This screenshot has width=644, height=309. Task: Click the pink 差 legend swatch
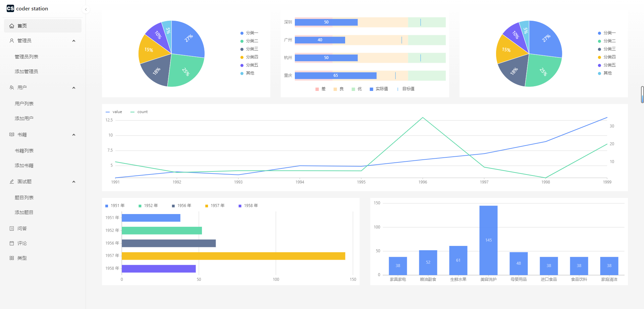tap(317, 89)
